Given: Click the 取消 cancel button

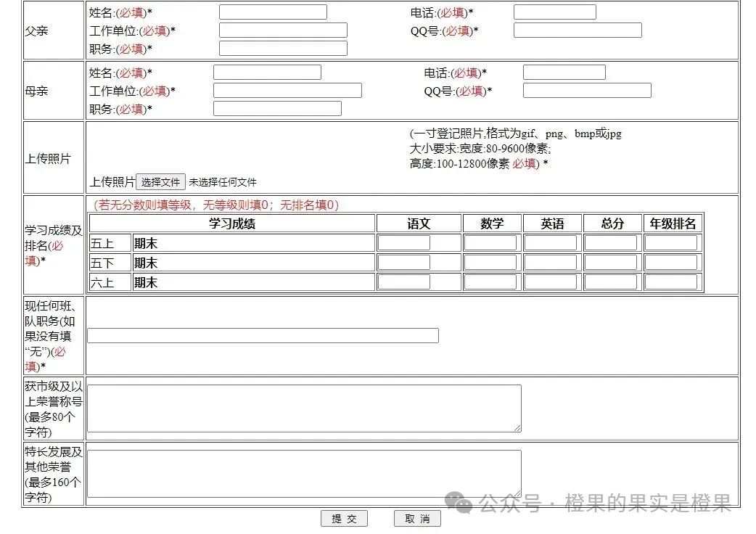Looking at the screenshot, I should 417,519.
